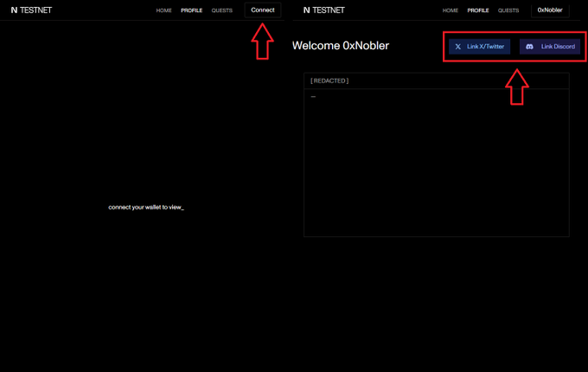Open HOME in the right panel navigation
Image resolution: width=588 pixels, height=372 pixels.
click(x=451, y=10)
